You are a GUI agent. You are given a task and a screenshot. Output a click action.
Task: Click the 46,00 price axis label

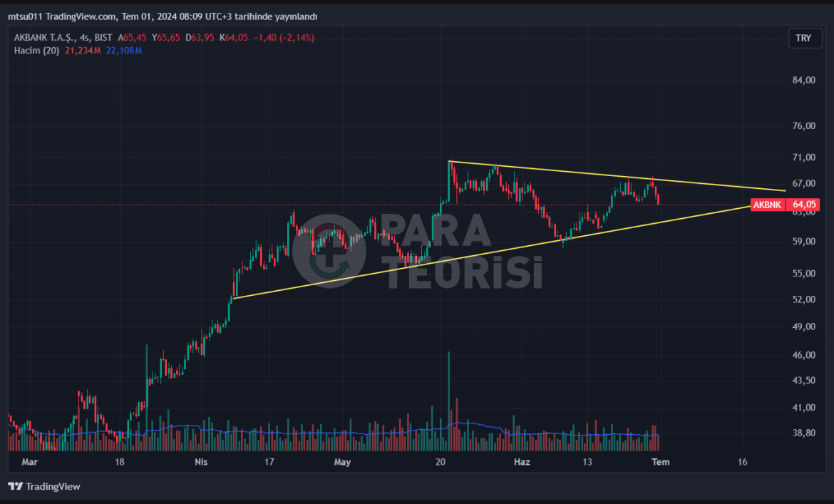click(803, 354)
